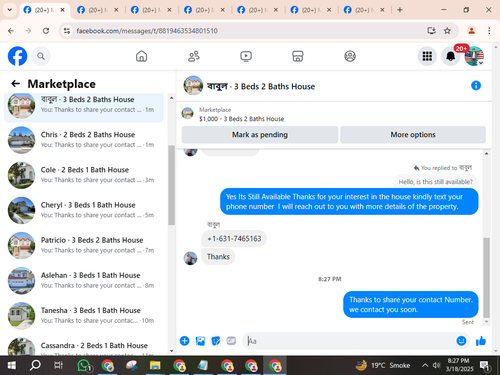Open the Chrome profile avatar

coord(471,31)
